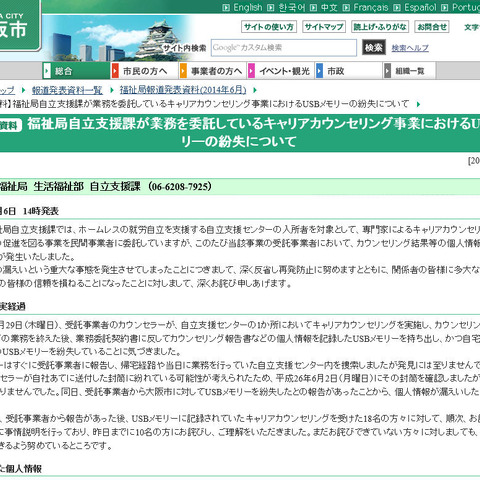
Task: Click the green breadcrumb arrow before 報道発表資料一覧
Action: [x=23, y=90]
